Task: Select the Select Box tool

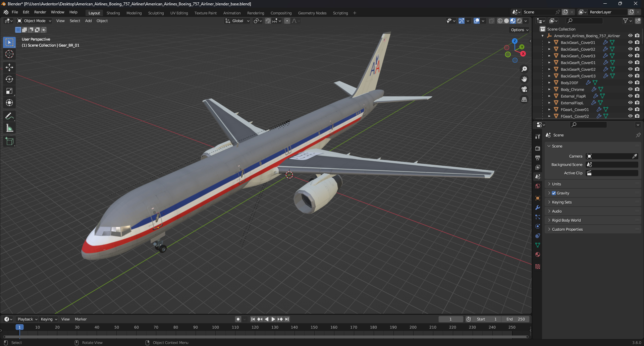Action: click(x=9, y=42)
